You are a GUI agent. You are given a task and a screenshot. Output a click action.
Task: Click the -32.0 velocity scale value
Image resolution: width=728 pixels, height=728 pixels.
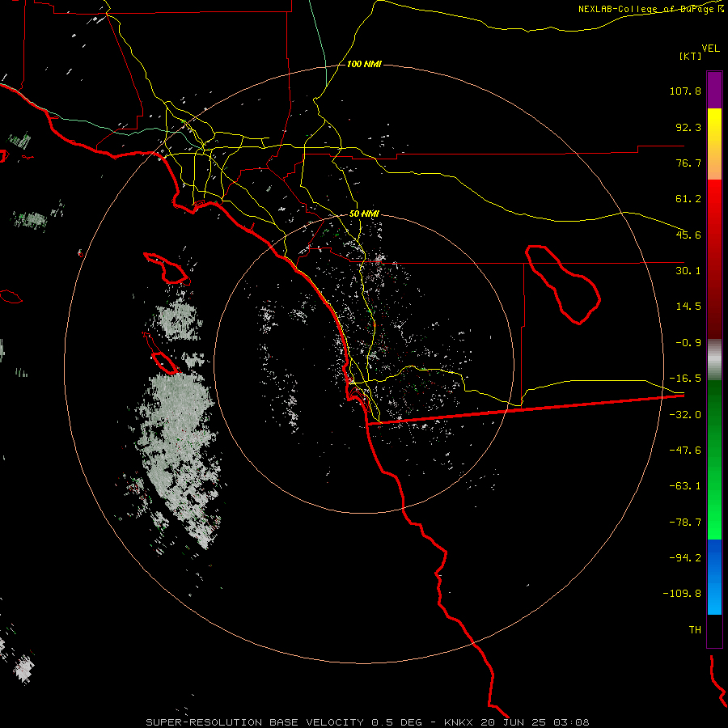click(685, 415)
